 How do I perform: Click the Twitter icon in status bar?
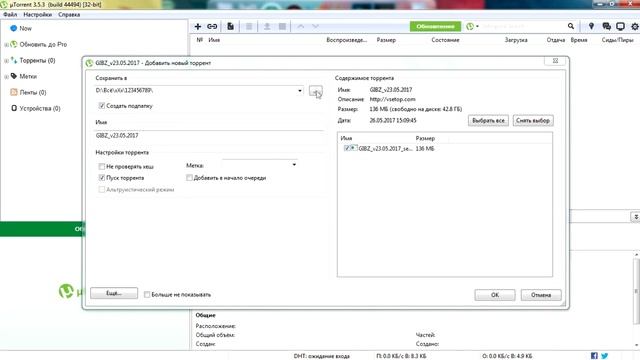tap(604, 356)
